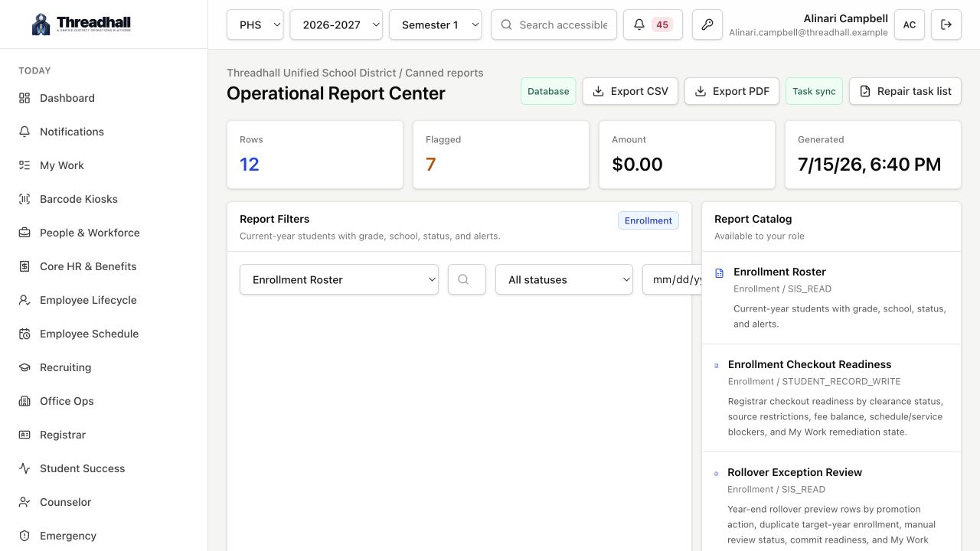Click the Enrollment Roster document icon
Viewport: 980px width, 551px height.
pyautogui.click(x=719, y=273)
